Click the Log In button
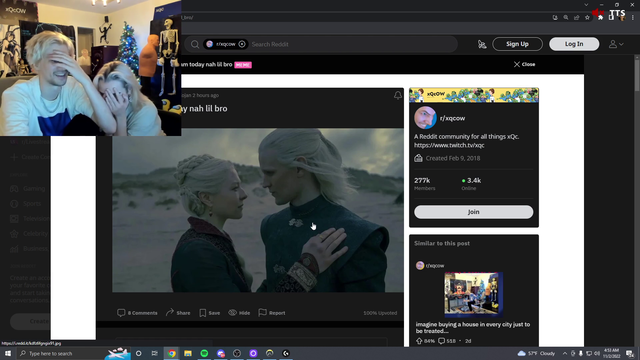640x360 pixels. 574,44
